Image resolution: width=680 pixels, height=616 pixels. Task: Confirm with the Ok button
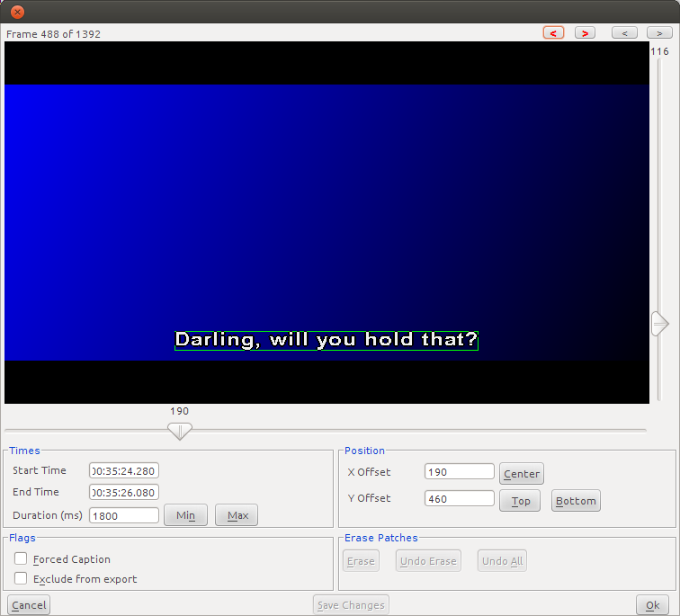coord(652,605)
